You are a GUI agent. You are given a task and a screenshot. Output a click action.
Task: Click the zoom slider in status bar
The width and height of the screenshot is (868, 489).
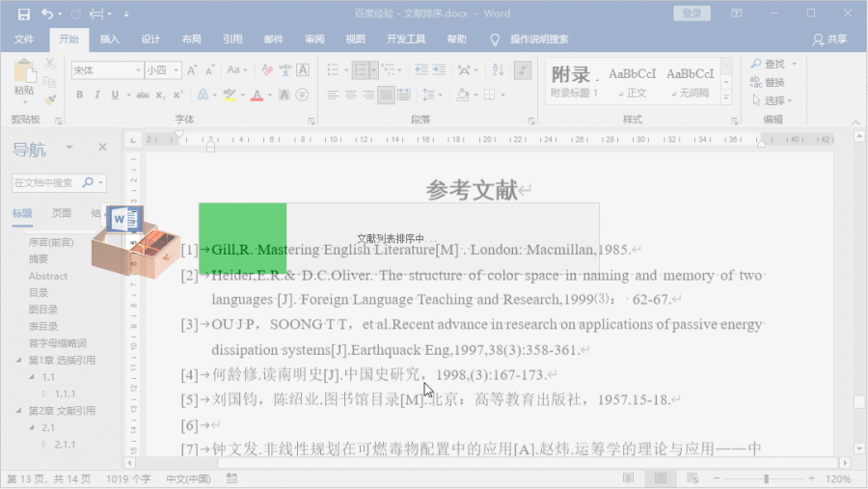point(767,478)
